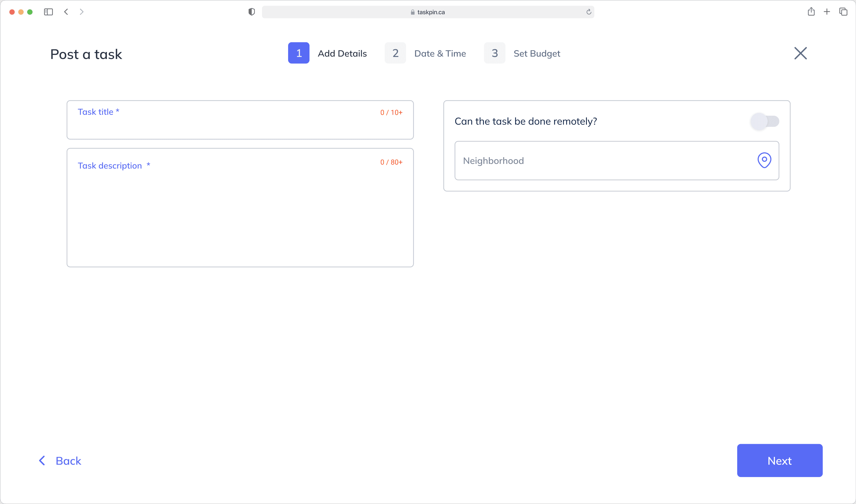This screenshot has height=504, width=856.
Task: Toggle the remote task switch
Action: (765, 121)
